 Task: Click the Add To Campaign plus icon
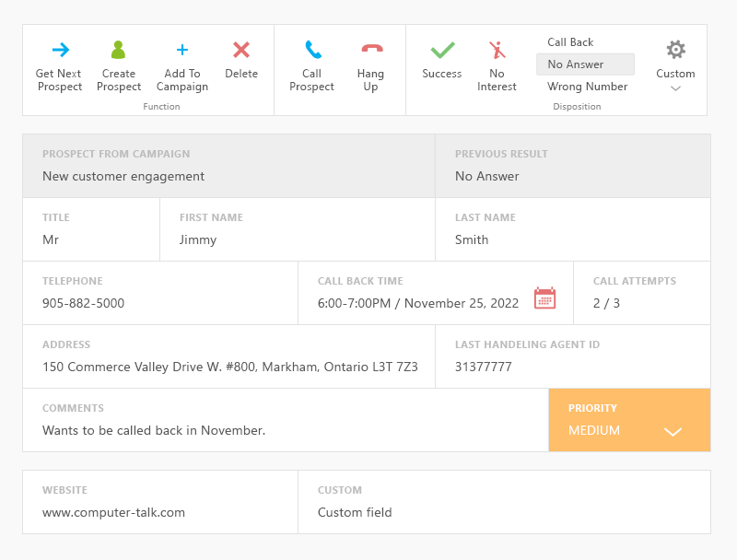[182, 50]
